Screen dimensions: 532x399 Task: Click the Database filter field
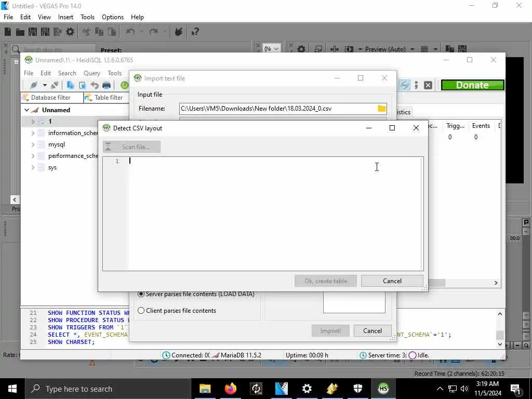pyautogui.click(x=52, y=98)
